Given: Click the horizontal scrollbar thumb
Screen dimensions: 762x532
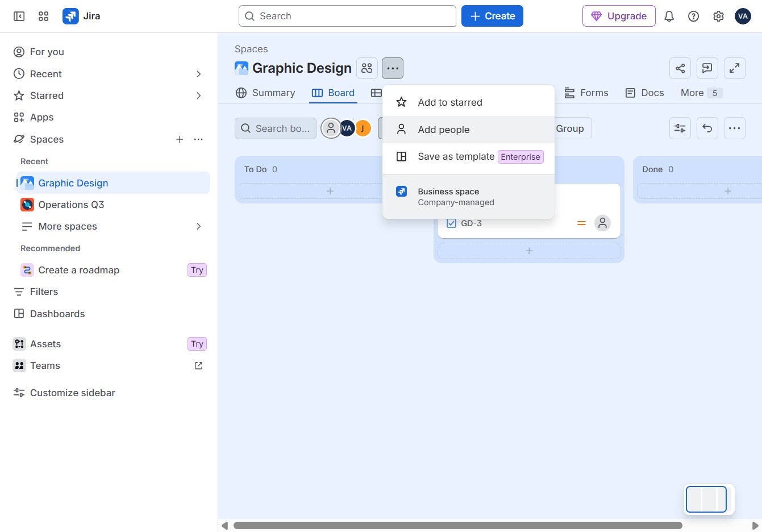Looking at the screenshot, I should pyautogui.click(x=458, y=526).
